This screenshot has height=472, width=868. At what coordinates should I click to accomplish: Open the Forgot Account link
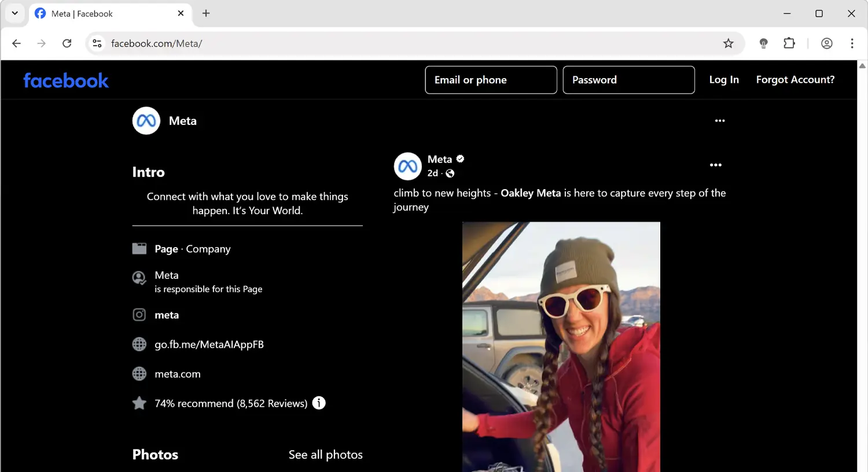click(x=795, y=79)
